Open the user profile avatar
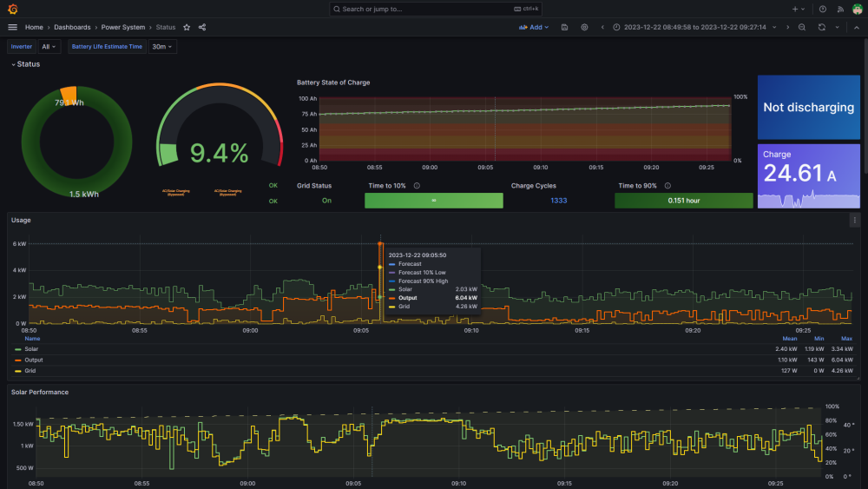This screenshot has height=489, width=868. (857, 9)
